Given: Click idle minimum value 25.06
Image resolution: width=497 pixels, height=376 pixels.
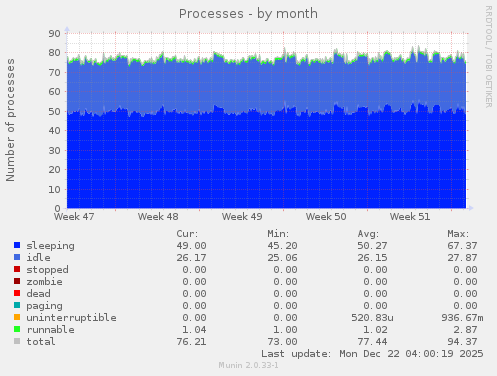Looking at the screenshot, I should click(282, 258).
